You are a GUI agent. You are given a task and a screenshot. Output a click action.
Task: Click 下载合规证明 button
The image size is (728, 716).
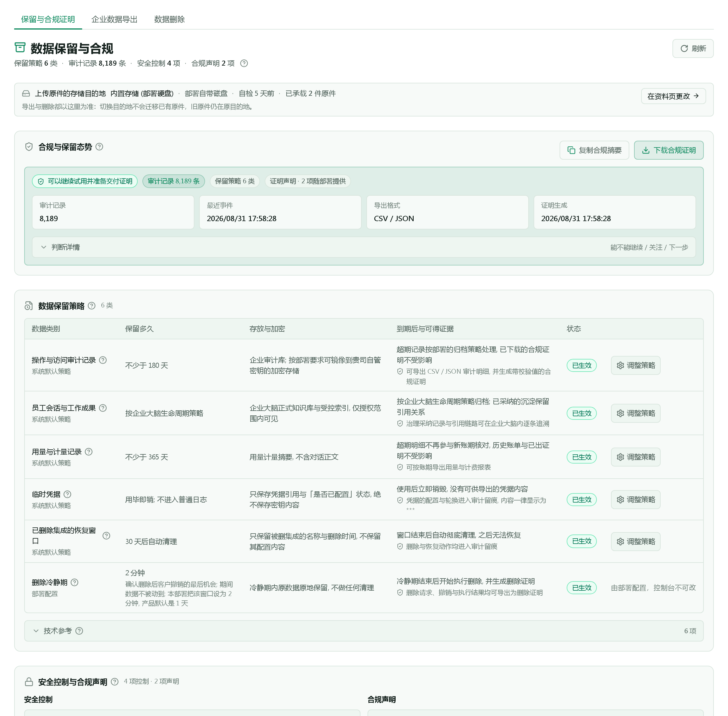(669, 150)
